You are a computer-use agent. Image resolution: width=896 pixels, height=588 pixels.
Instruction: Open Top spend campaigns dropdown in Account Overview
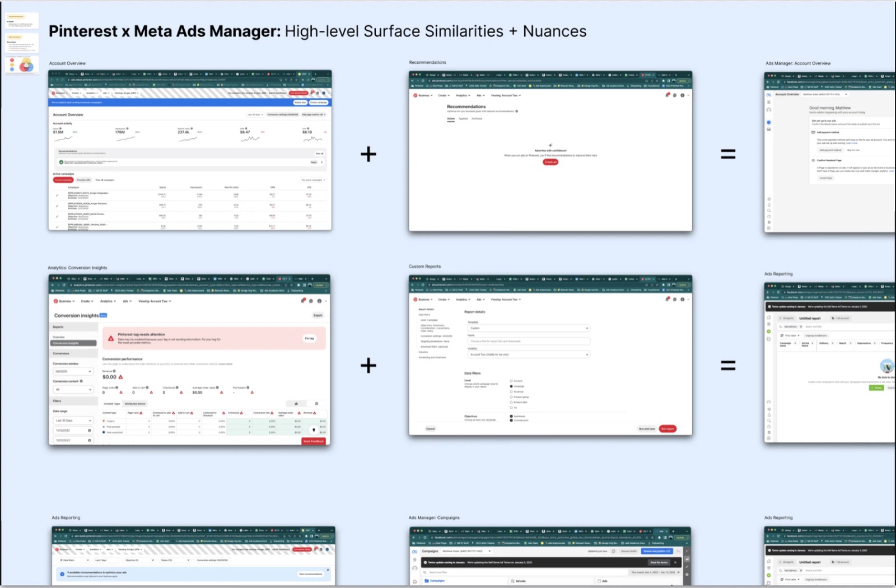click(x=313, y=180)
